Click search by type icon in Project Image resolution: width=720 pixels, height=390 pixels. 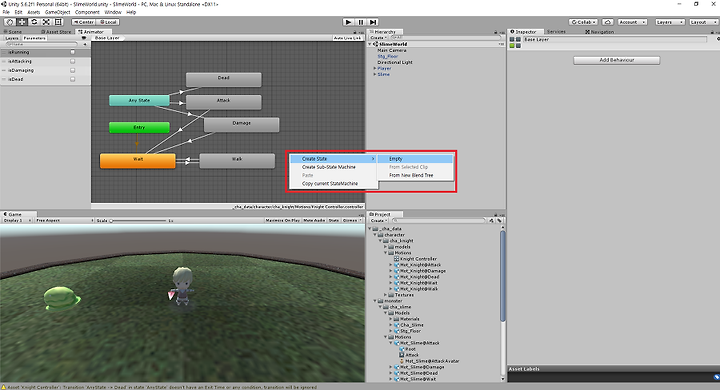point(491,220)
